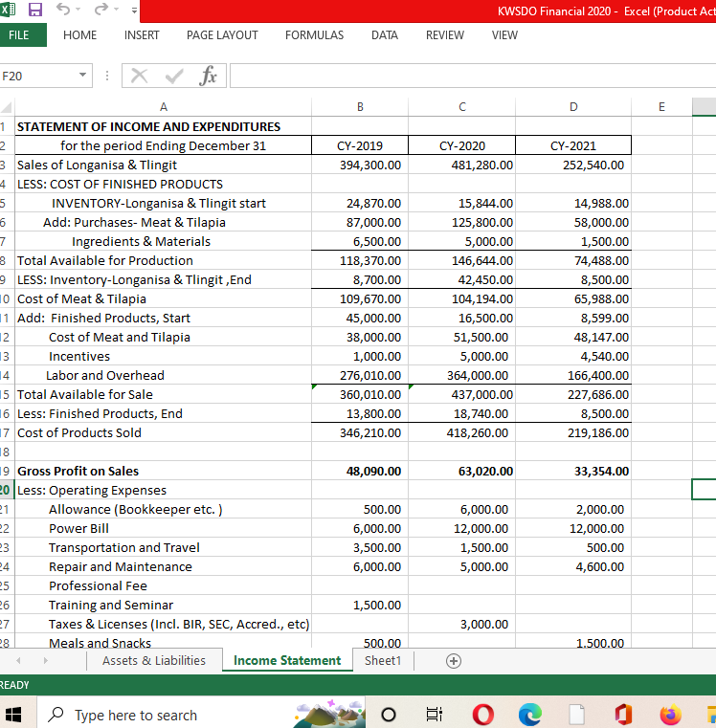This screenshot has width=716, height=728.
Task: Select column D header
Action: tap(572, 106)
